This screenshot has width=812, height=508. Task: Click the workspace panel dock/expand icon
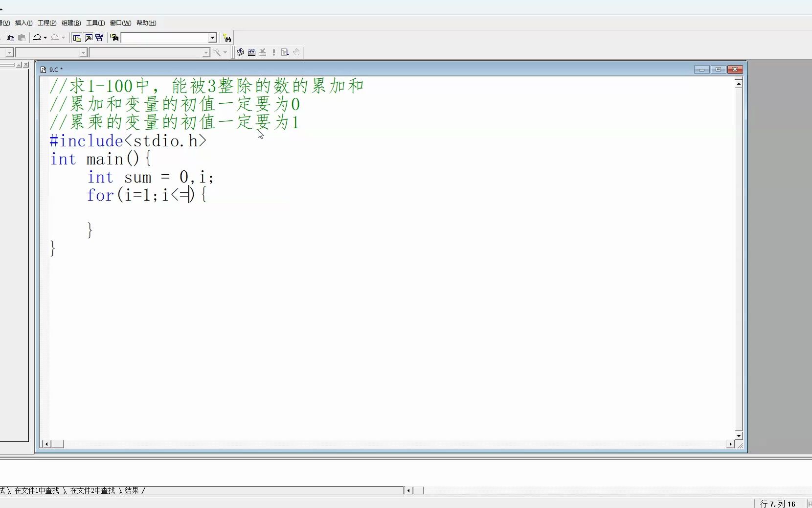19,65
